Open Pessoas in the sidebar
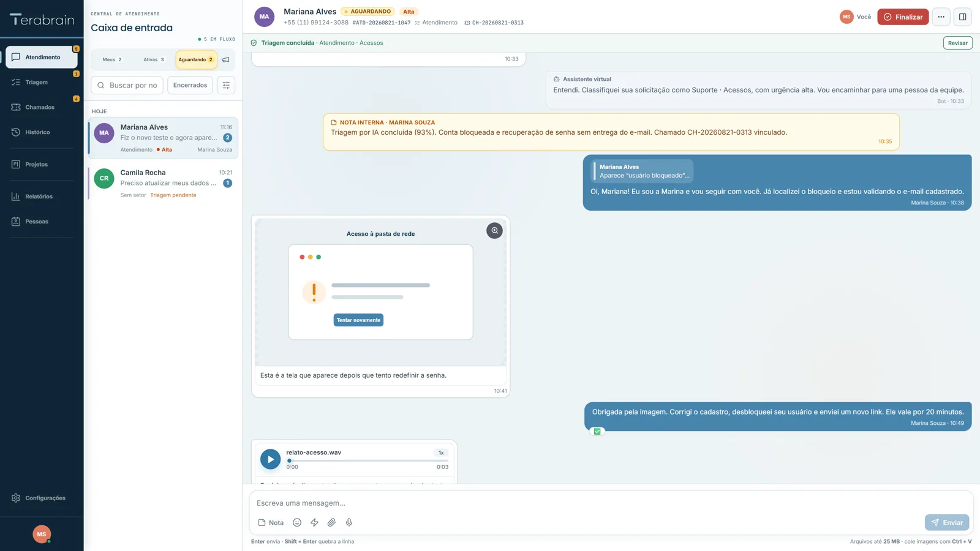Viewport: 980px width, 551px height. click(x=42, y=222)
